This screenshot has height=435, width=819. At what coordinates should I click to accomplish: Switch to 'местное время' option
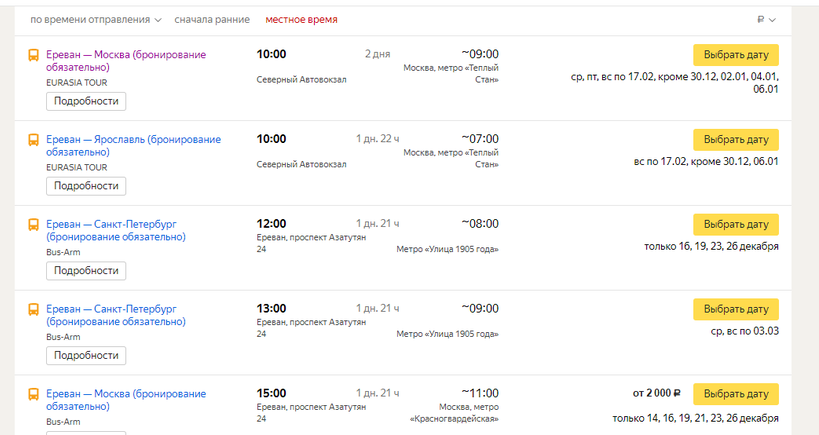pos(301,20)
